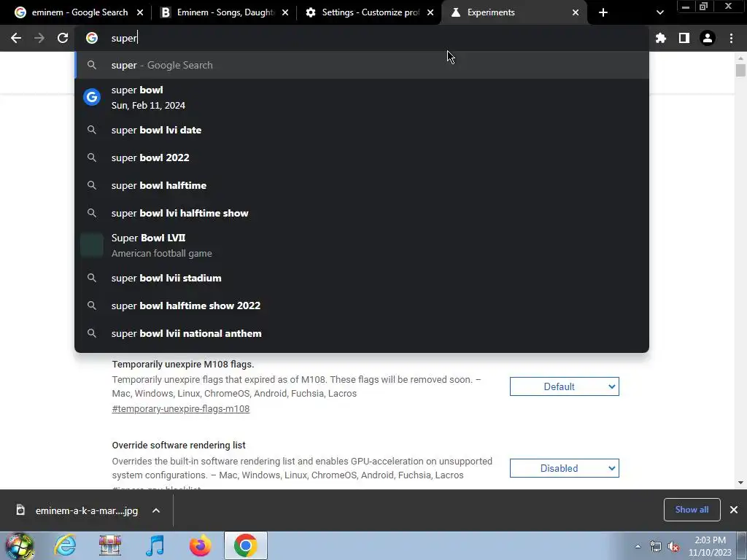This screenshot has height=560, width=747.
Task: Click the taskbar clock showing 2:03 PM
Action: click(x=710, y=546)
